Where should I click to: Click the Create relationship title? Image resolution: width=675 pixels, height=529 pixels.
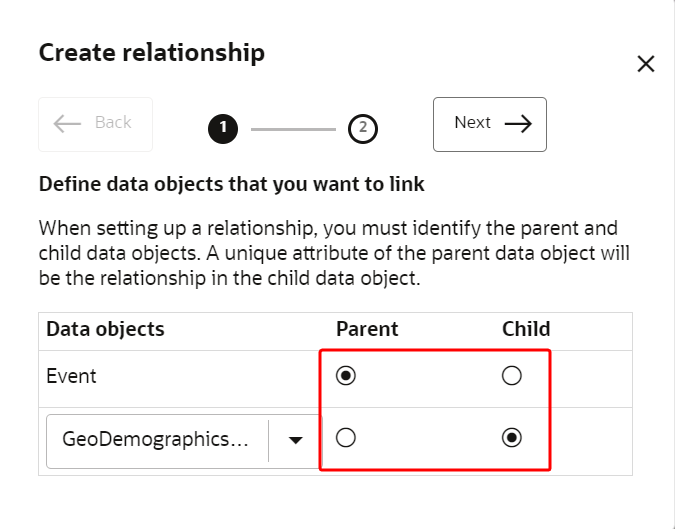click(x=151, y=53)
